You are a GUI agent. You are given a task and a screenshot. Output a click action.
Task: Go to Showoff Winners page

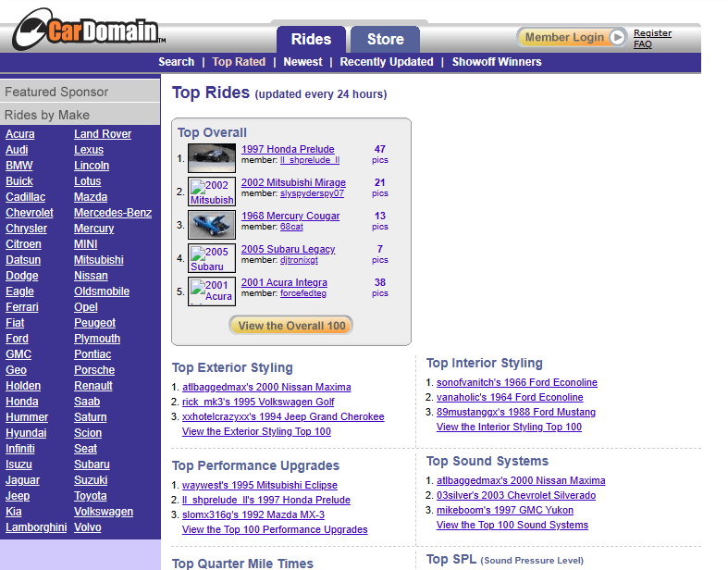tap(497, 62)
